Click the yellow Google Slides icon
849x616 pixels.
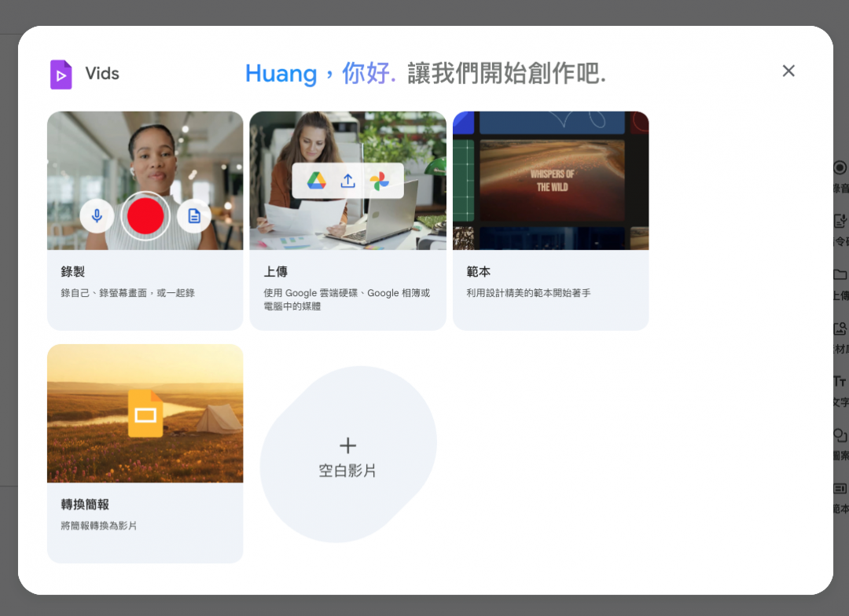click(145, 413)
